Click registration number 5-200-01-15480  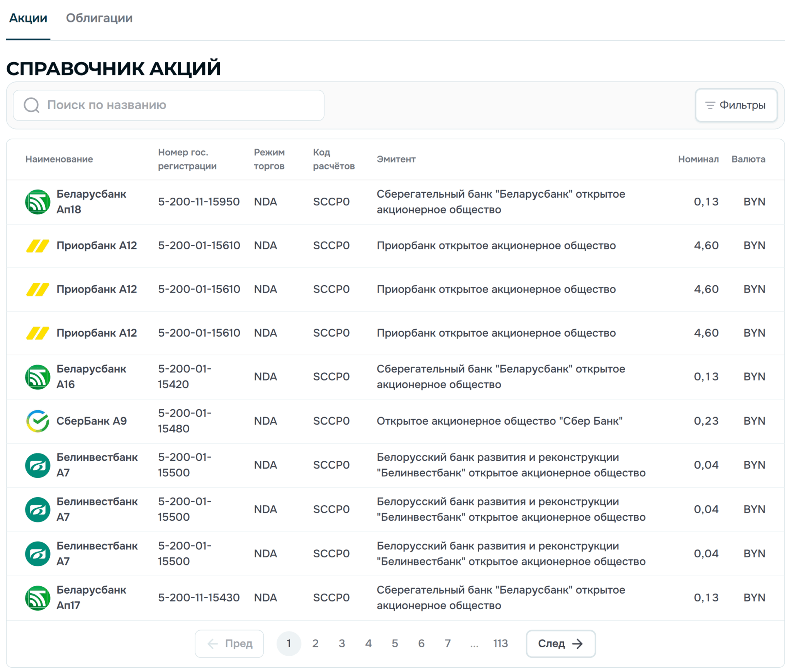(185, 420)
